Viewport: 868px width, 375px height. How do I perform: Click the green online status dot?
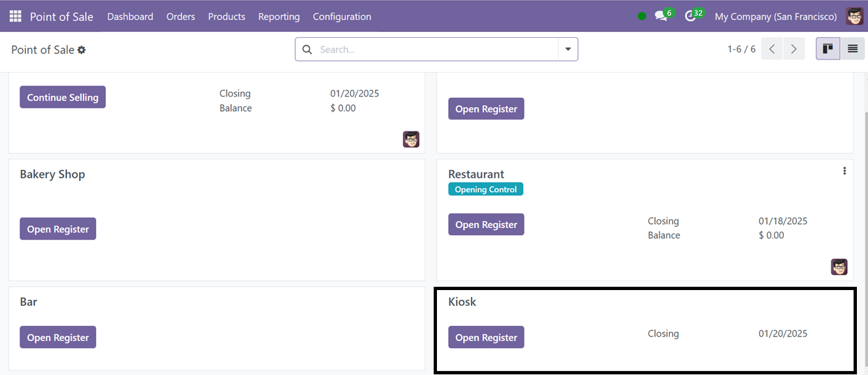coord(642,16)
